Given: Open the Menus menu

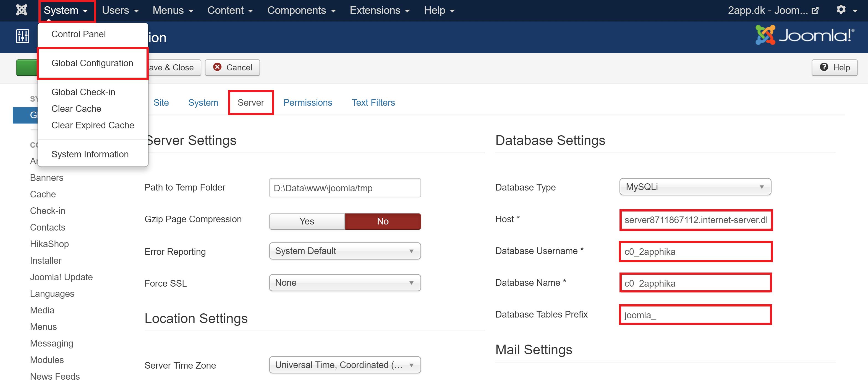Looking at the screenshot, I should click(173, 10).
